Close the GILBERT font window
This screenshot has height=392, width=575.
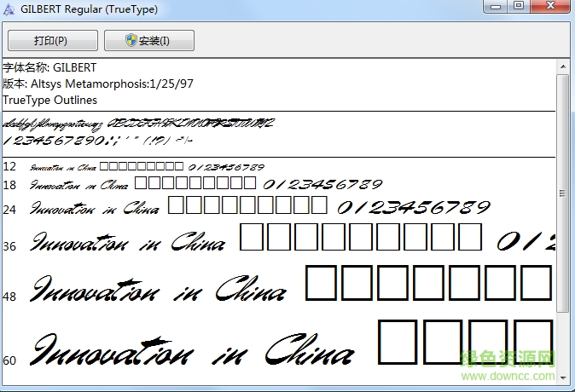pos(550,6)
